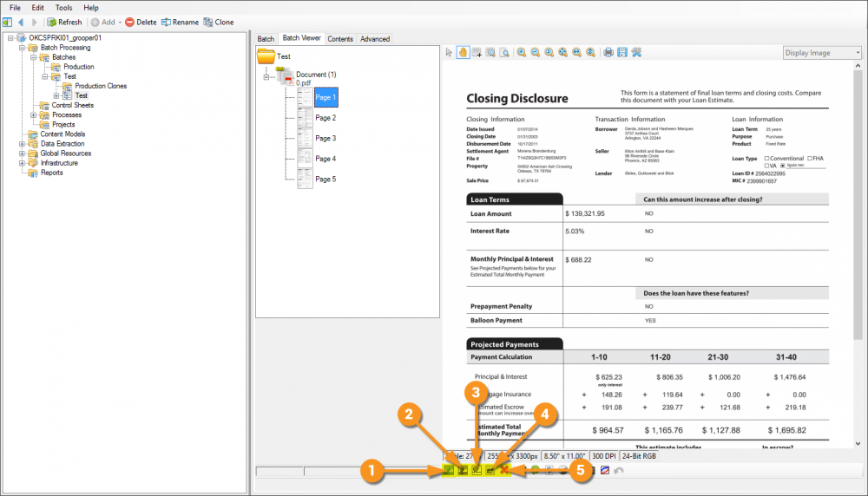Click the zoom out magnifier icon
This screenshot has height=496, width=868.
pyautogui.click(x=536, y=53)
